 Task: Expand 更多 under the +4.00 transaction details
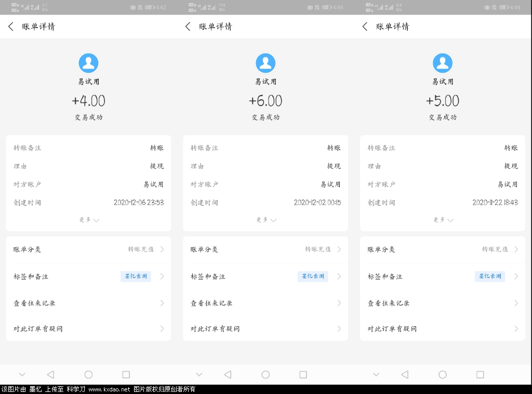(x=88, y=220)
